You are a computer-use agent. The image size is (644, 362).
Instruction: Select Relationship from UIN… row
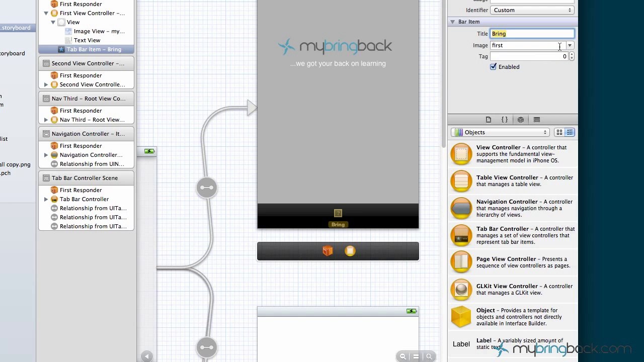click(x=87, y=164)
